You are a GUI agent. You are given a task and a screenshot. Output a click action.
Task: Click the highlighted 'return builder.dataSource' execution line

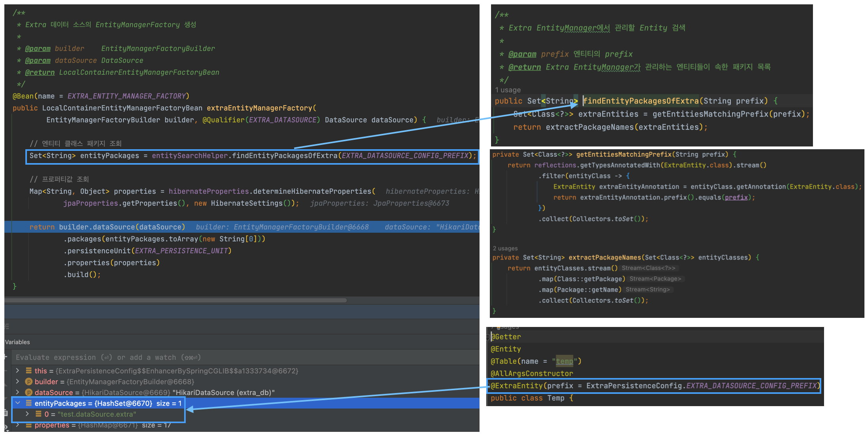click(x=107, y=227)
